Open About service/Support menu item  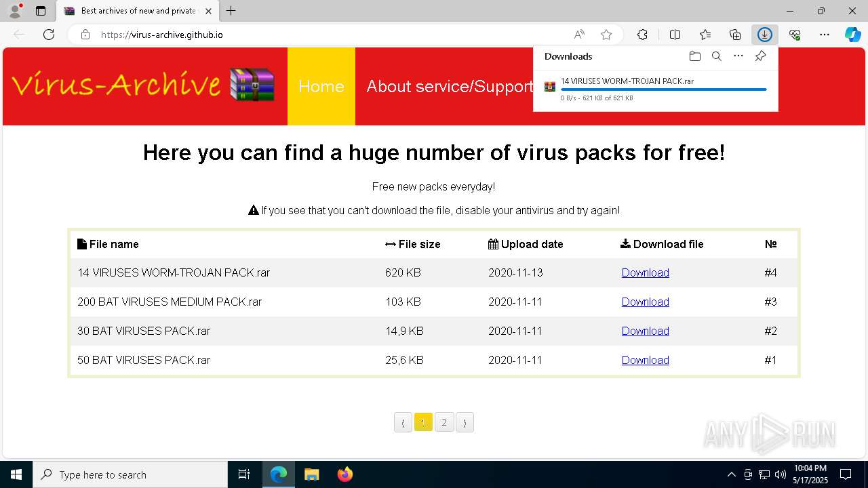[450, 86]
